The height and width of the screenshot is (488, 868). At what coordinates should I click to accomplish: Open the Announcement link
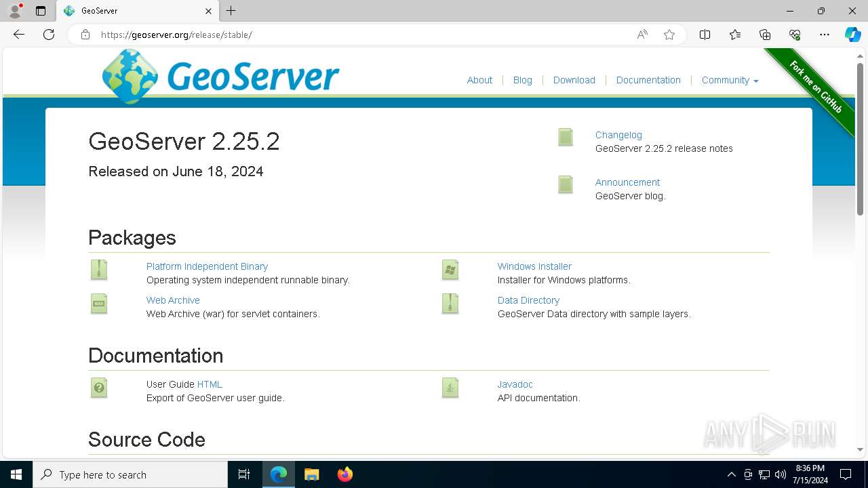coord(627,182)
